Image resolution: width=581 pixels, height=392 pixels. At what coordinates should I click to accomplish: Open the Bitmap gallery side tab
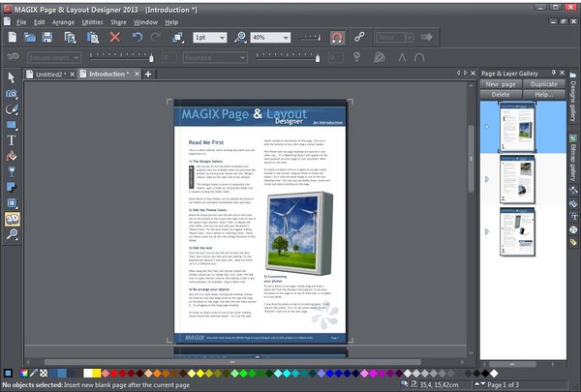(573, 158)
